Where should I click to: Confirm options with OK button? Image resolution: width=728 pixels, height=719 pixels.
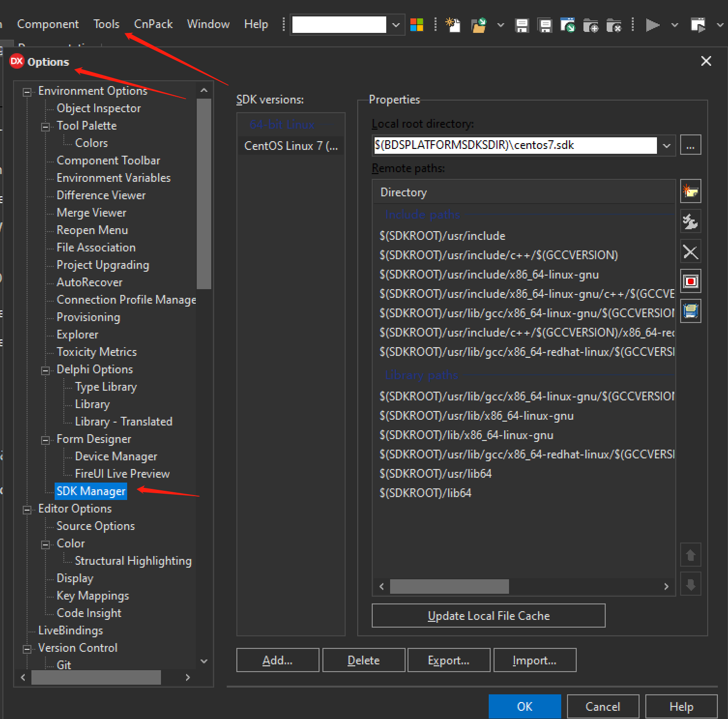click(524, 706)
